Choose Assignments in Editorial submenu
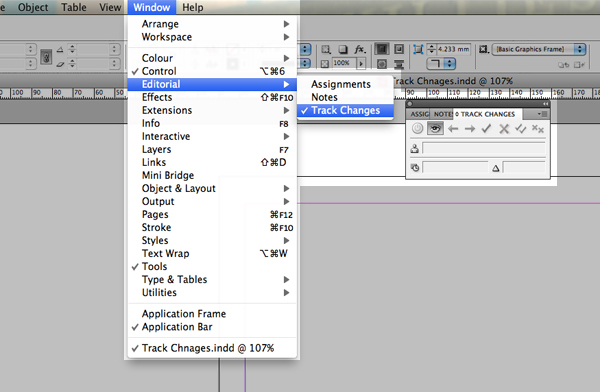Screen dimensions: 600x392 pos(345,84)
